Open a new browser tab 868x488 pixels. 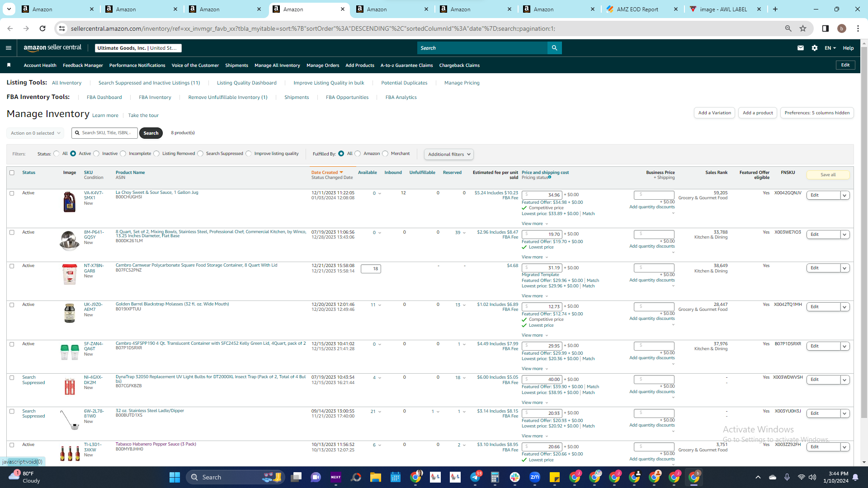775,9
